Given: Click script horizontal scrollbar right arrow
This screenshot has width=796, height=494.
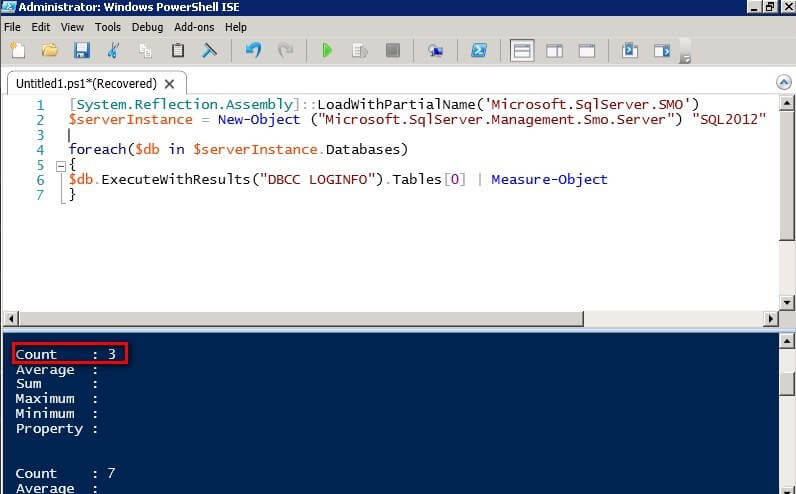Looking at the screenshot, I should 771,319.
